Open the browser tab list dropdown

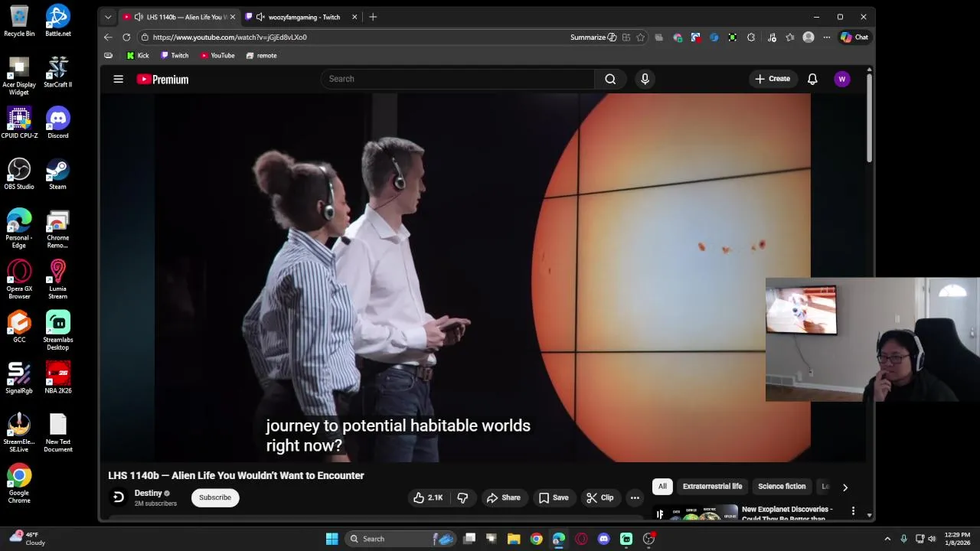(108, 17)
